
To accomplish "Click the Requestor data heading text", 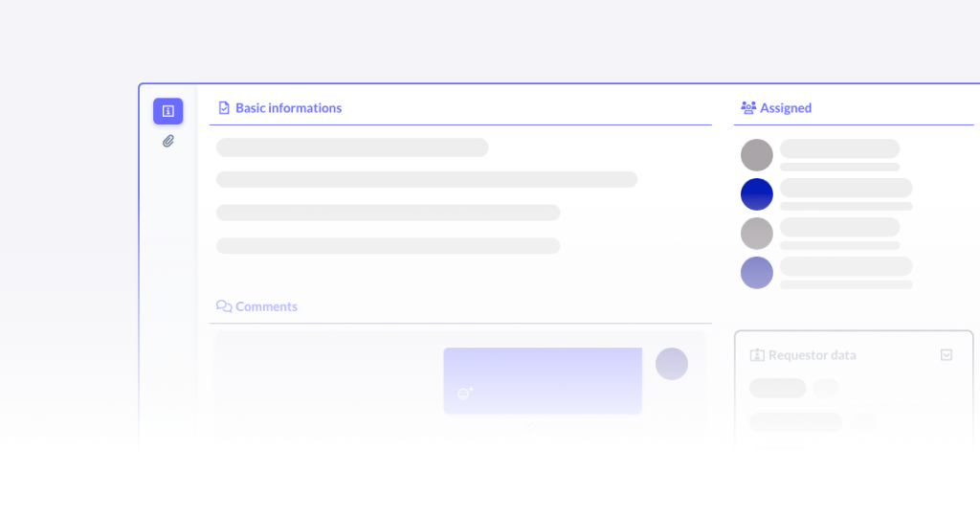I will (813, 355).
